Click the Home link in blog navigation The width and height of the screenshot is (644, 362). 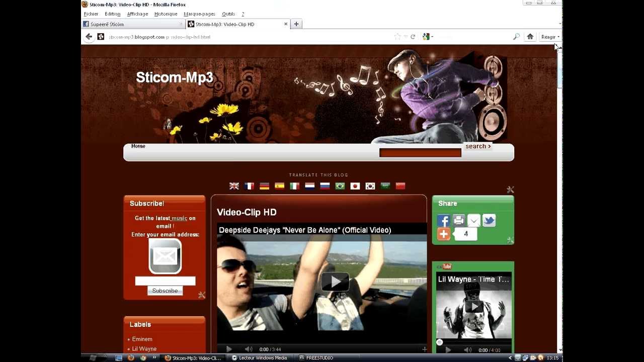(138, 146)
